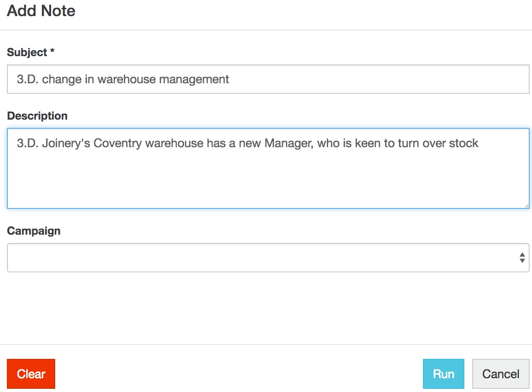Focus the Description text area
Viewport: 532px width, 392px height.
tap(268, 168)
